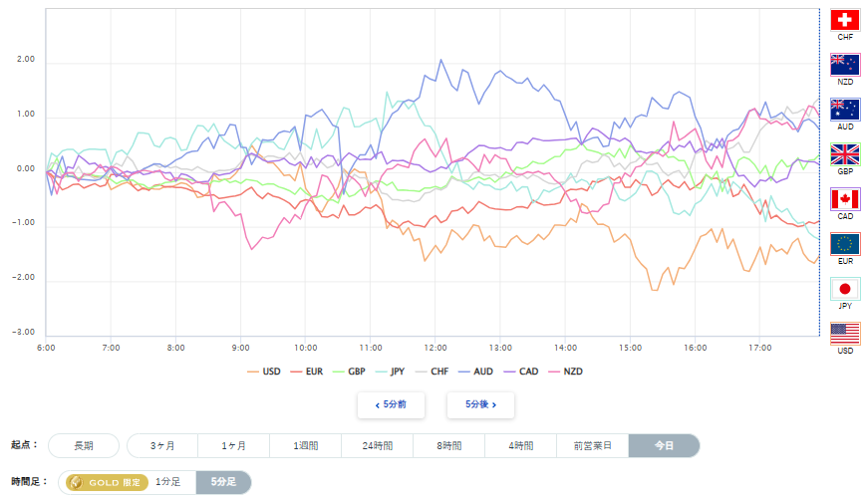The height and width of the screenshot is (503, 868).
Task: Select the 前営業日 period tab
Action: [592, 445]
